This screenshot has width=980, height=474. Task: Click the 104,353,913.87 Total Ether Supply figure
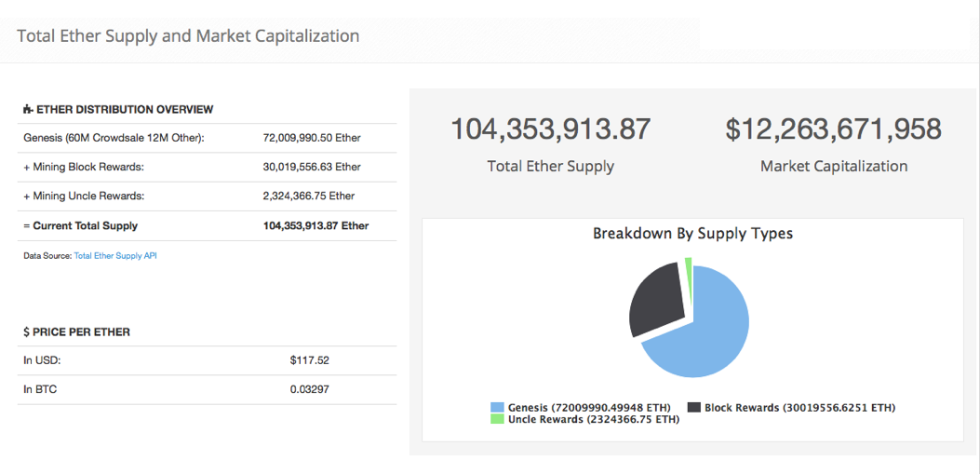point(550,129)
